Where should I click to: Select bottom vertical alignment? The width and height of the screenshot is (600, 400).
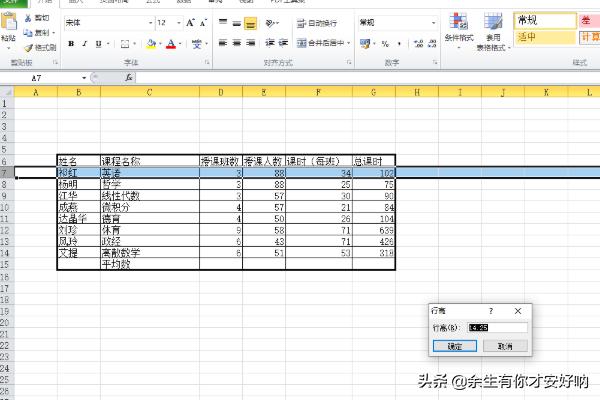(250, 23)
